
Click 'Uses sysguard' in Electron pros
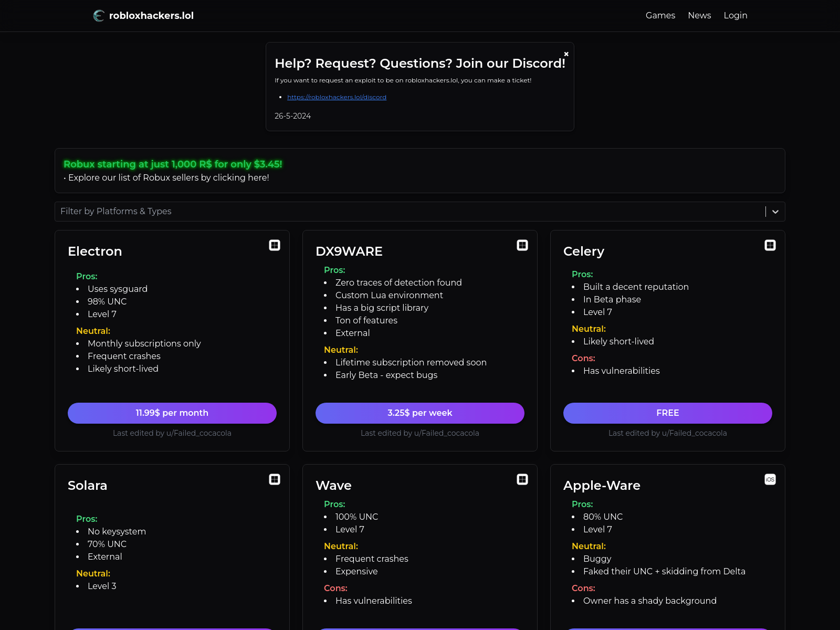tap(118, 289)
